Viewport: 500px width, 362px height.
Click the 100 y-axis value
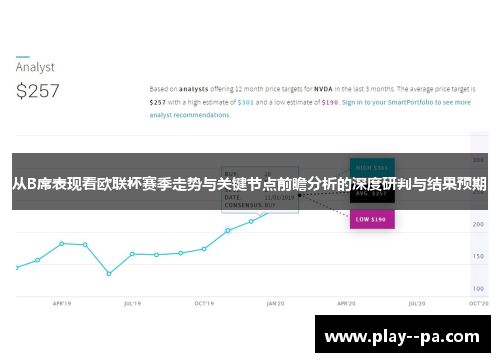click(478, 288)
